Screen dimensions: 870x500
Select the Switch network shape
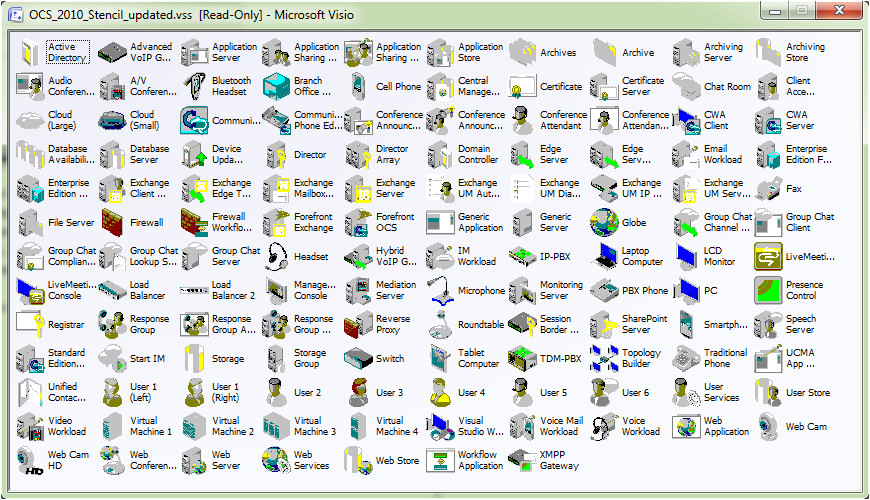pyautogui.click(x=359, y=359)
